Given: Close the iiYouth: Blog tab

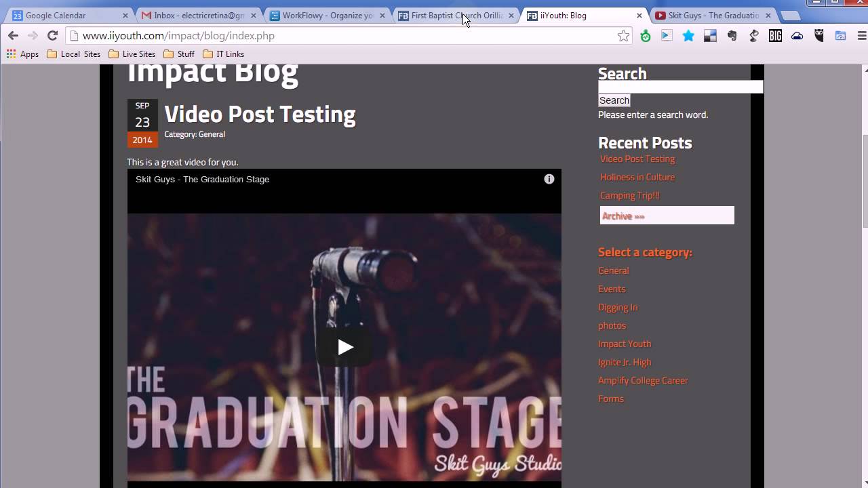Looking at the screenshot, I should [639, 16].
